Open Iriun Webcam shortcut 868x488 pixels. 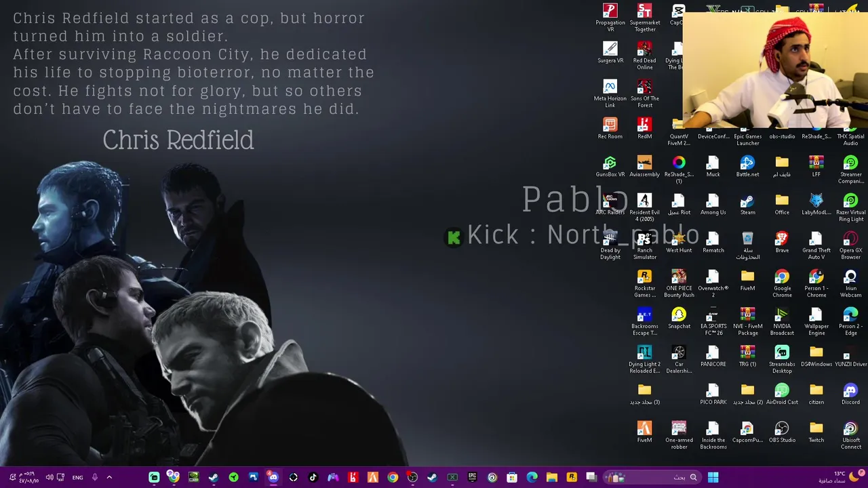pos(850,283)
